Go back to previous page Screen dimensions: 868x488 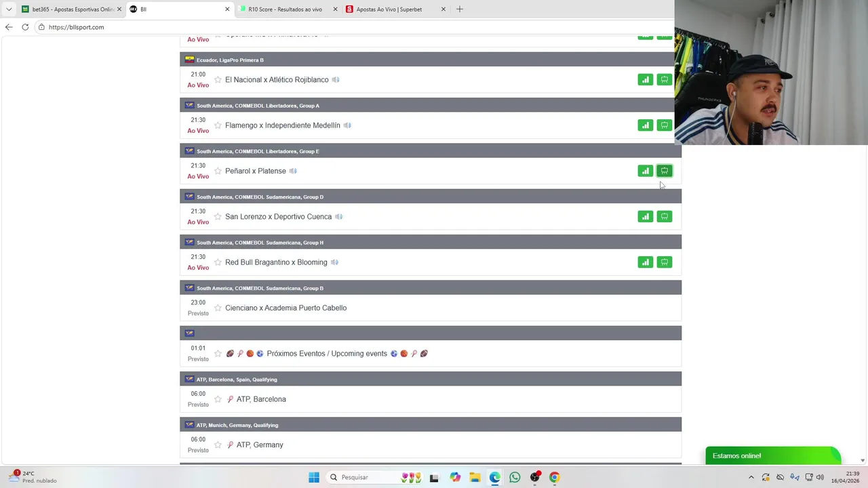[9, 27]
